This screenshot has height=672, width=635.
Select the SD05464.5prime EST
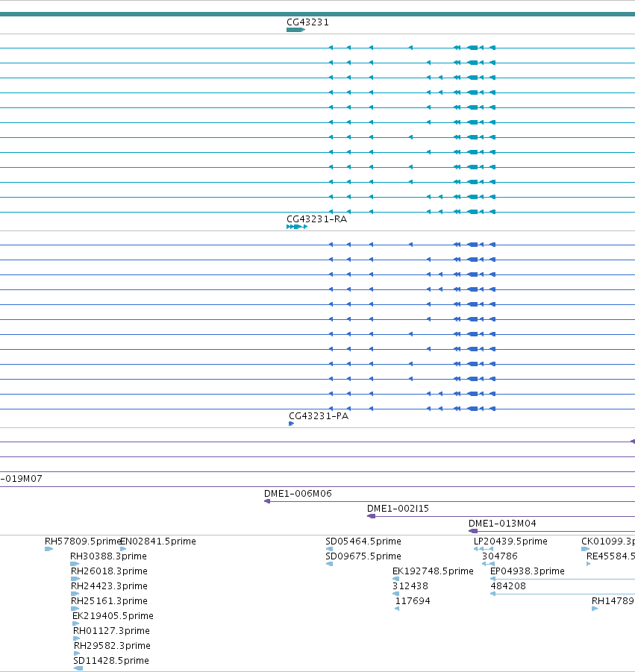click(363, 541)
